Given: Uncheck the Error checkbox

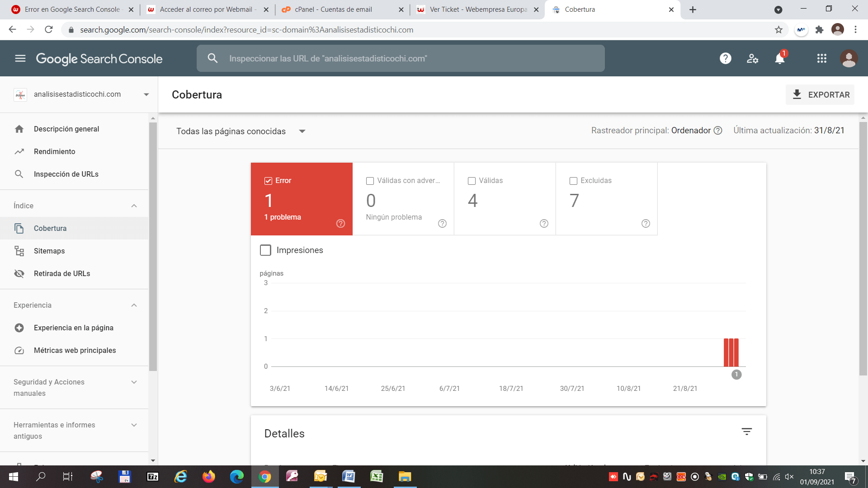Looking at the screenshot, I should pos(268,181).
